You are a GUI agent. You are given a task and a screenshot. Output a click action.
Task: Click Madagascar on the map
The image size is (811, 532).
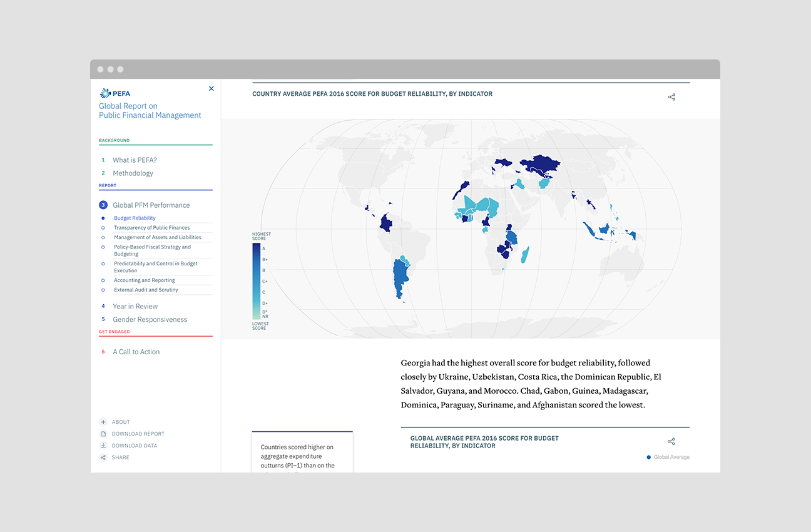pos(524,255)
